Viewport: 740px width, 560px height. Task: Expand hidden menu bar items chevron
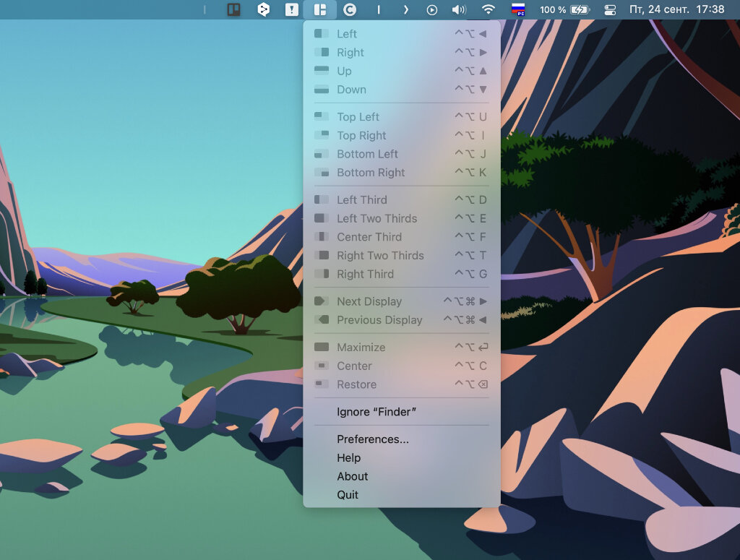[405, 9]
